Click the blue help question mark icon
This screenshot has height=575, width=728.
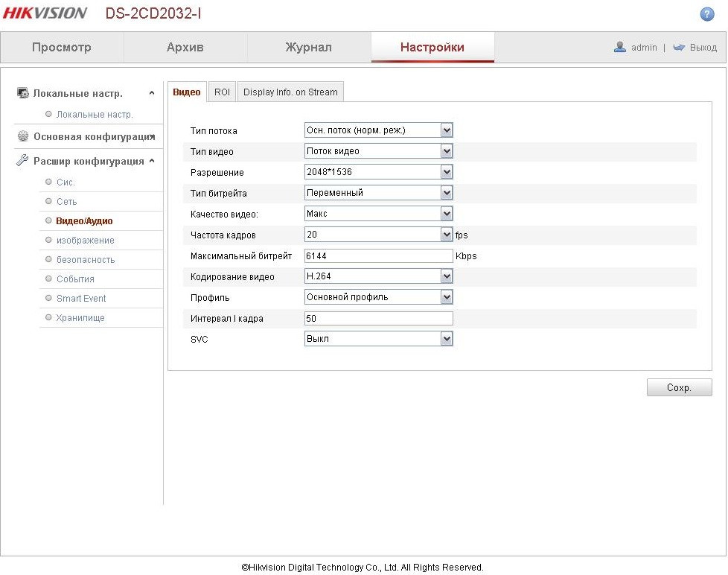(706, 14)
